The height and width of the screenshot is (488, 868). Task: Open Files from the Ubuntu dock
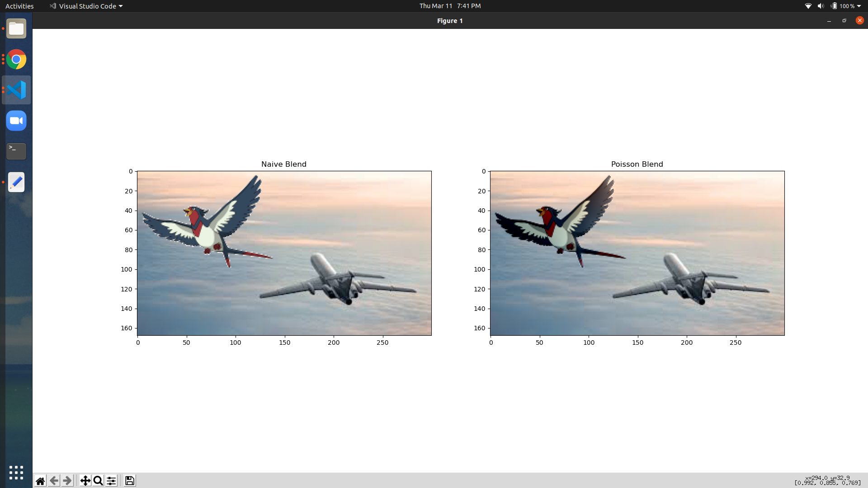[16, 29]
